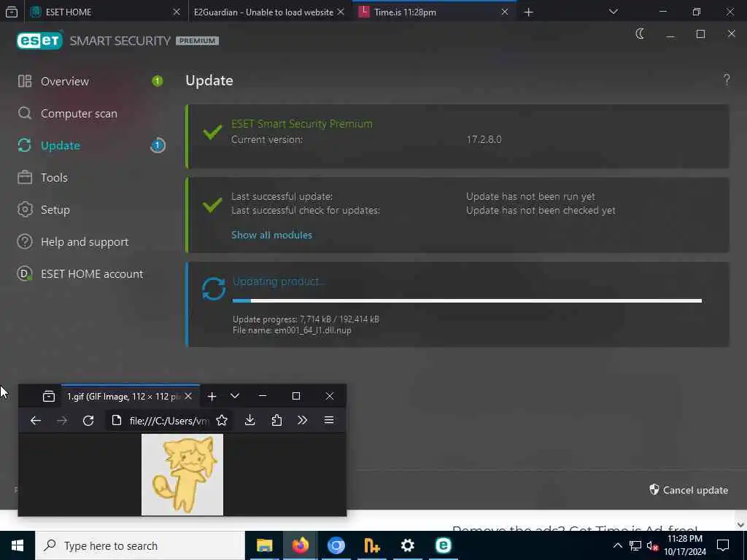Viewport: 747px width, 560px height.
Task: Open Downloads in the GIF window
Action: [249, 421]
